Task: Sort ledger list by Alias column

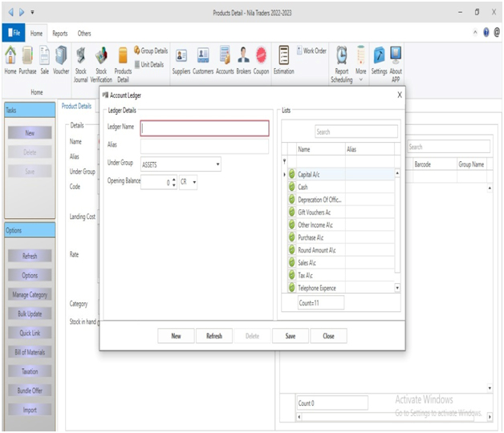Action: pyautogui.click(x=370, y=149)
